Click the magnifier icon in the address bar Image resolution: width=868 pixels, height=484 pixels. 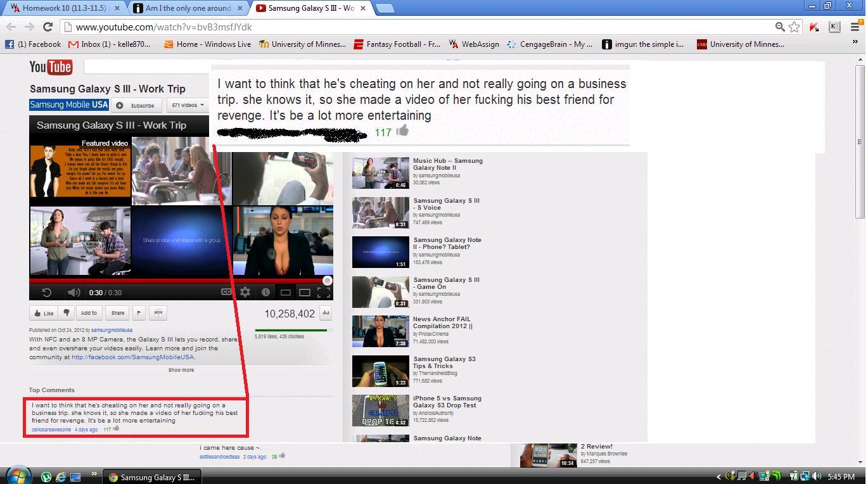point(780,27)
